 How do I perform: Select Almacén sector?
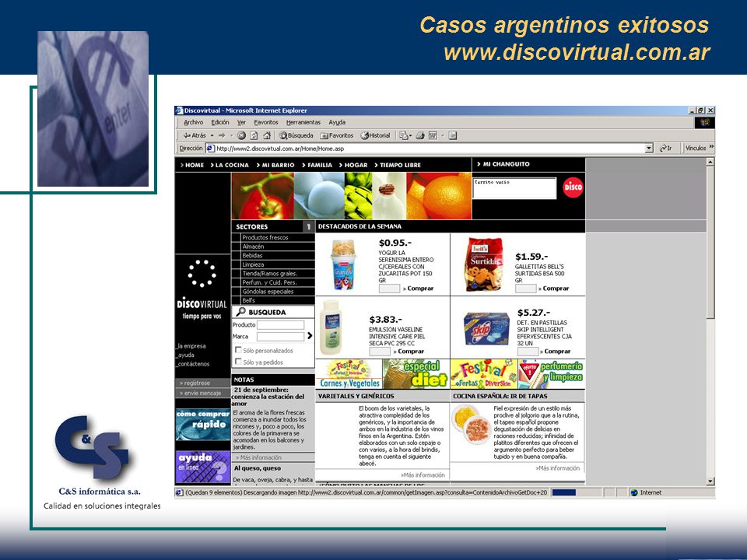253,247
